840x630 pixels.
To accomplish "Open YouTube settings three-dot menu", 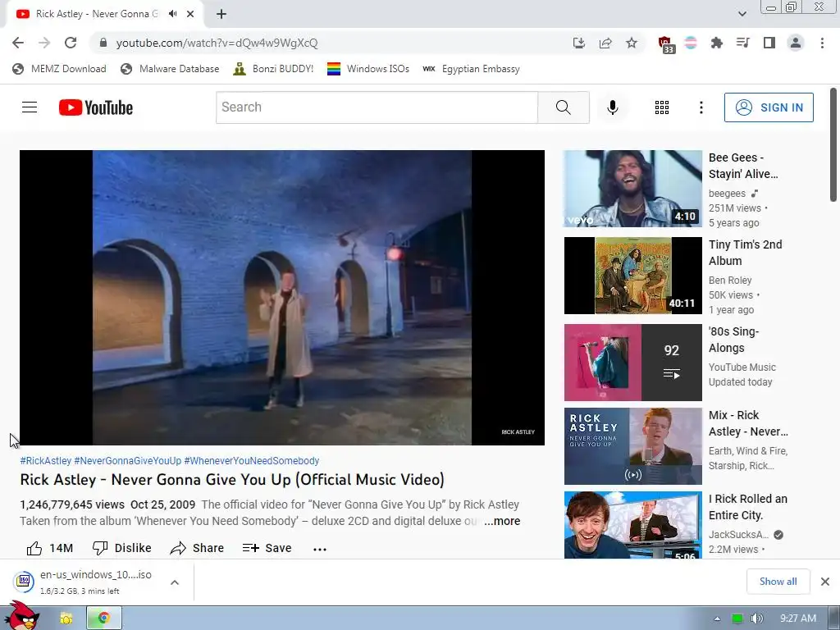I will click(701, 107).
